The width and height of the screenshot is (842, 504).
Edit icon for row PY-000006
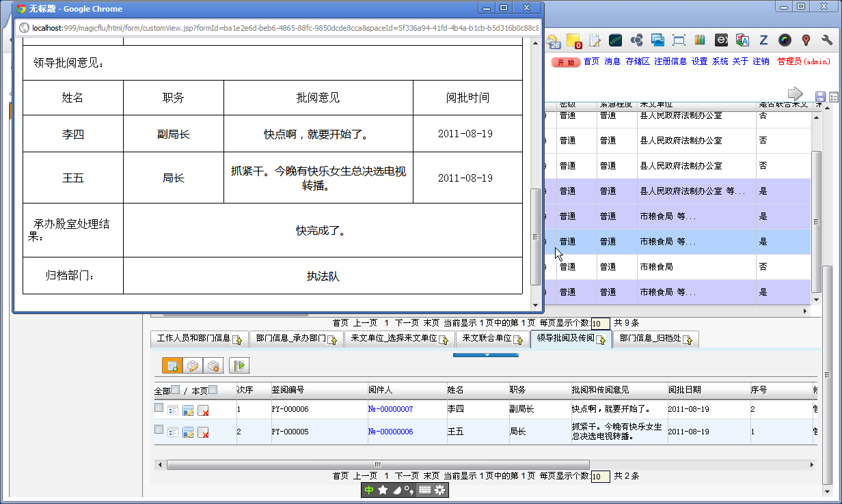pos(188,410)
